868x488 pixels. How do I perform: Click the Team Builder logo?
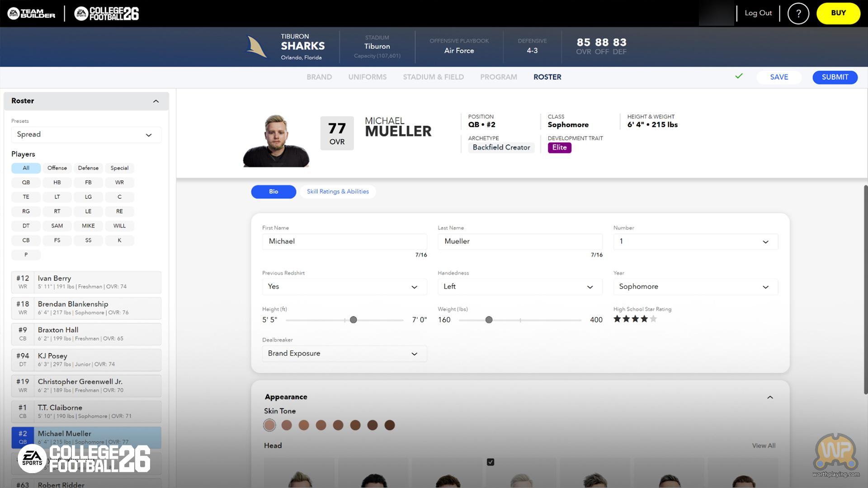tap(31, 14)
